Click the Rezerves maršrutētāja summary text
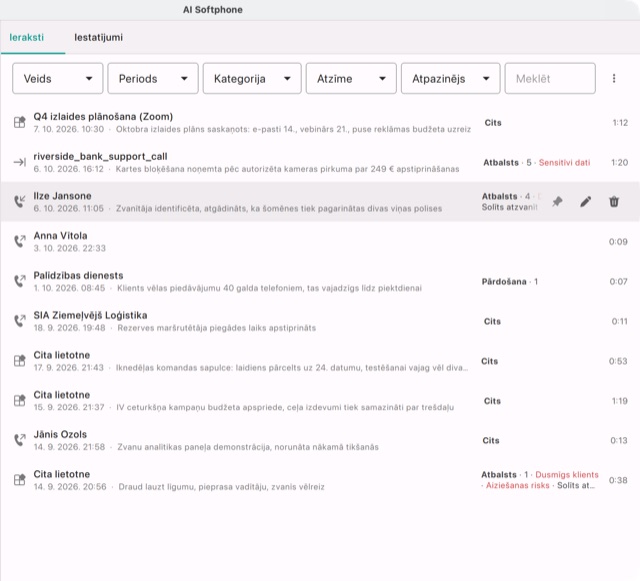640x581 pixels. pos(217,328)
